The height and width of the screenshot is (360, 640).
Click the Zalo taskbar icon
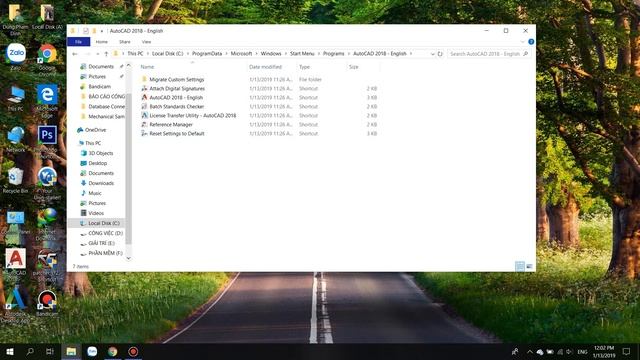(92, 351)
